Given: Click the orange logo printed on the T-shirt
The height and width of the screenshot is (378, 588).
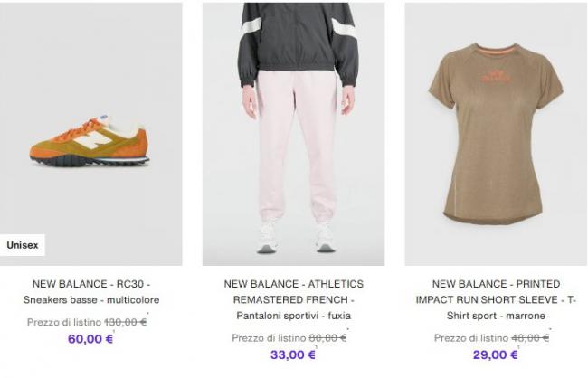Looking at the screenshot, I should point(497,75).
